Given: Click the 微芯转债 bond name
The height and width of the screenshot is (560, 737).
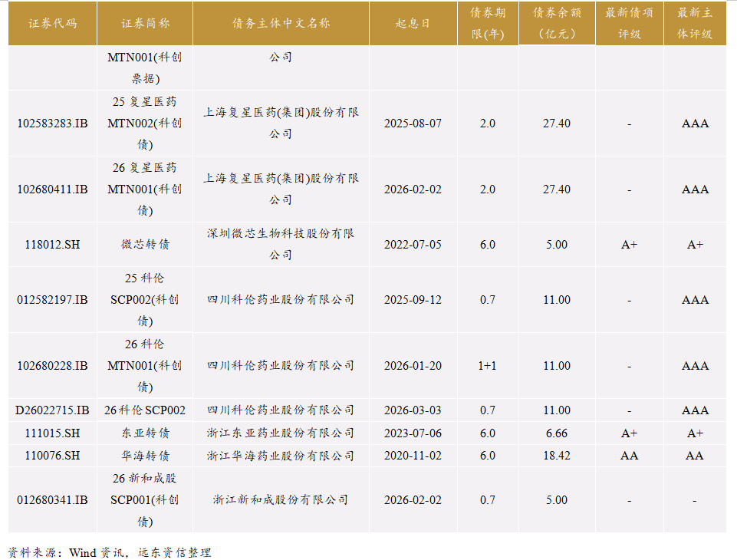Looking at the screenshot, I should (145, 245).
